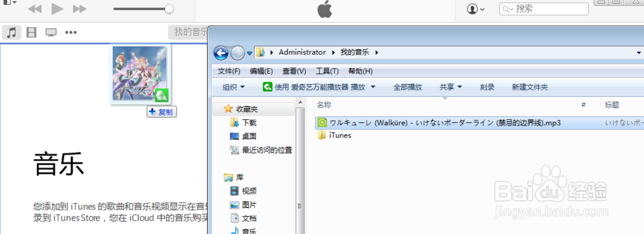Click the 刻录 toolbar button
Viewport: 644px width, 234px height.
tap(487, 87)
